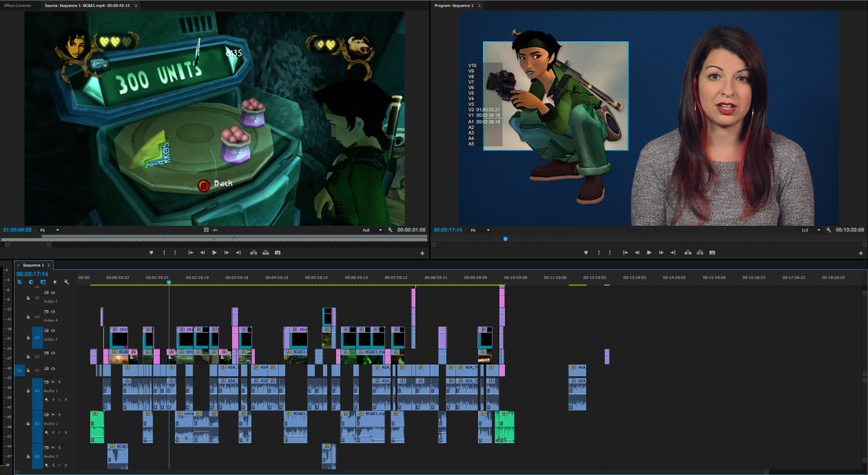Screen dimensions: 868x475
Task: Mark In point in Program monitor
Action: (x=599, y=253)
